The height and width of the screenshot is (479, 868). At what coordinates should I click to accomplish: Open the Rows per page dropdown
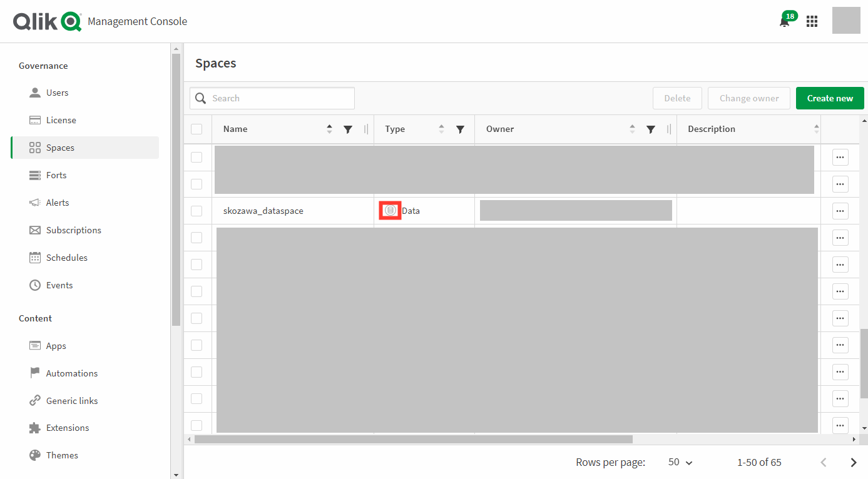pos(679,462)
